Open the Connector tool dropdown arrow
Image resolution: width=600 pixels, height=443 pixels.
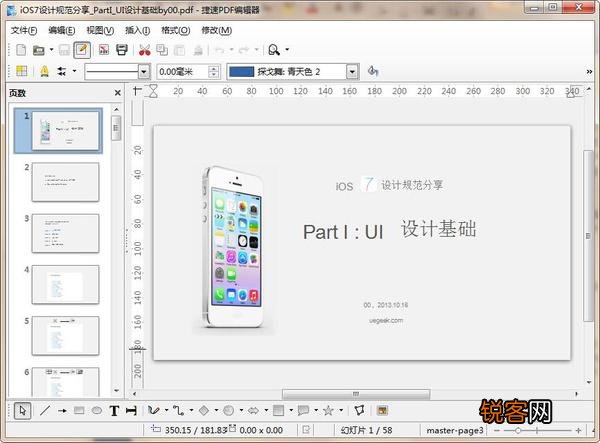pyautogui.click(x=191, y=410)
